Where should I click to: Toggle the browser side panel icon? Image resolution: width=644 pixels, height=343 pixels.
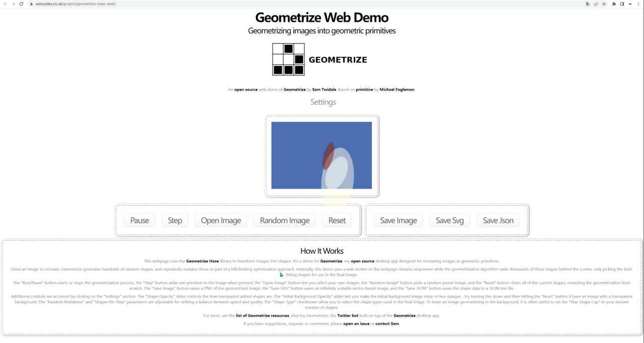pyautogui.click(x=622, y=4)
